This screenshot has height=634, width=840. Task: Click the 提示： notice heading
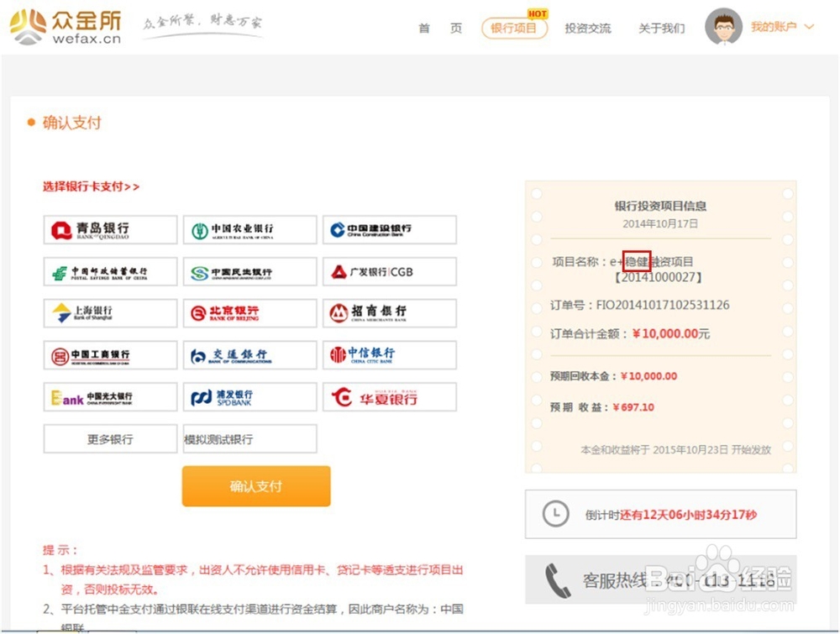(60, 550)
